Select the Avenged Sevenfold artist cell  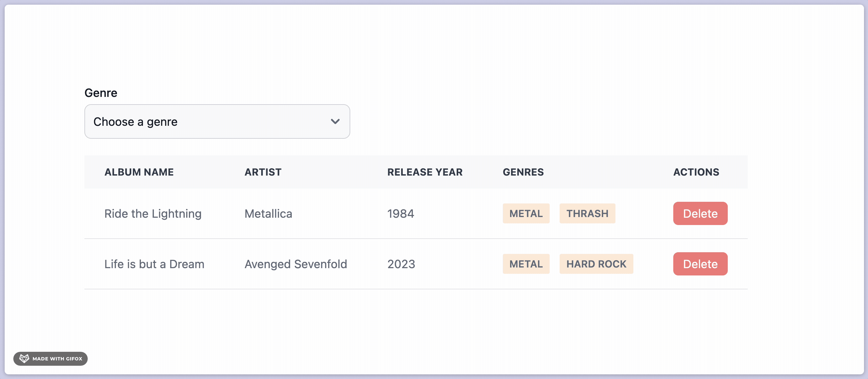pyautogui.click(x=295, y=264)
